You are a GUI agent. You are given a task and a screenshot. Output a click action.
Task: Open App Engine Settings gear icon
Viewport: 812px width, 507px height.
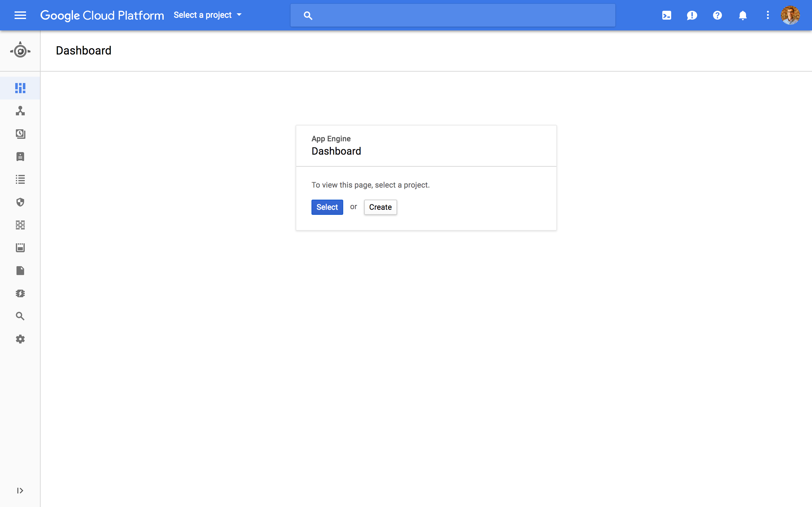click(20, 339)
